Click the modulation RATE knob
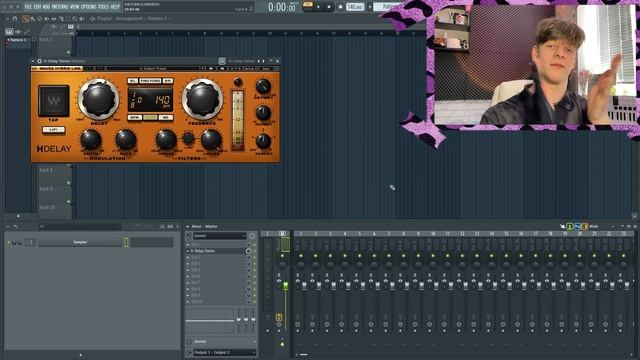Viewport: 640px width, 360px height. [x=126, y=140]
